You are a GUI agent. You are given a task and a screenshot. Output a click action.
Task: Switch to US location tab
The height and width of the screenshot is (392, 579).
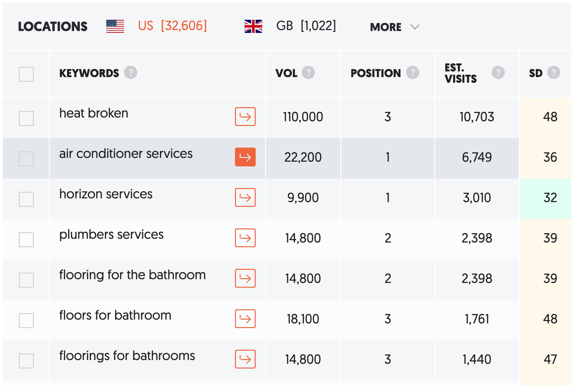[x=156, y=26]
